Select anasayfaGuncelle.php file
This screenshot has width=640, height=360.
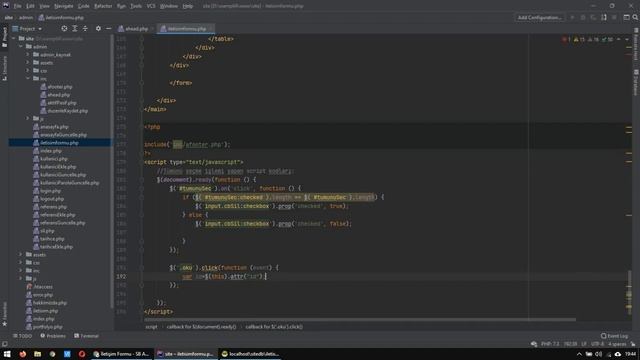[60, 135]
